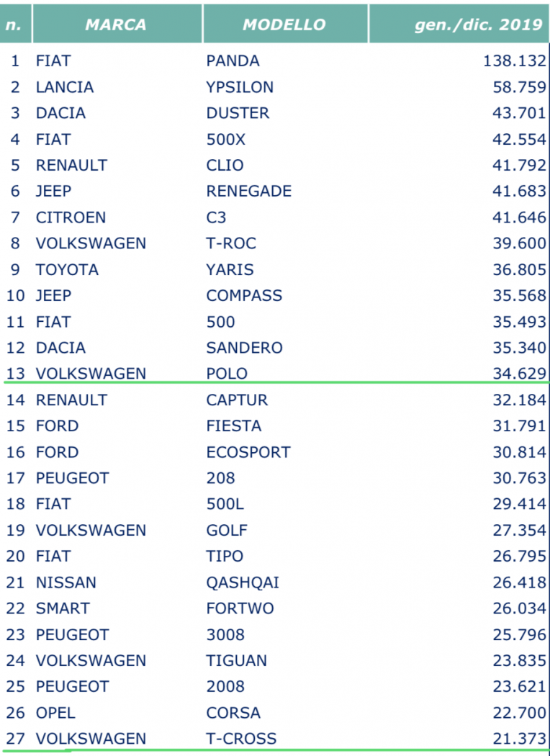Screen dimensions: 550x756
Task: Select the COMPASS model cell
Action: 244,295
